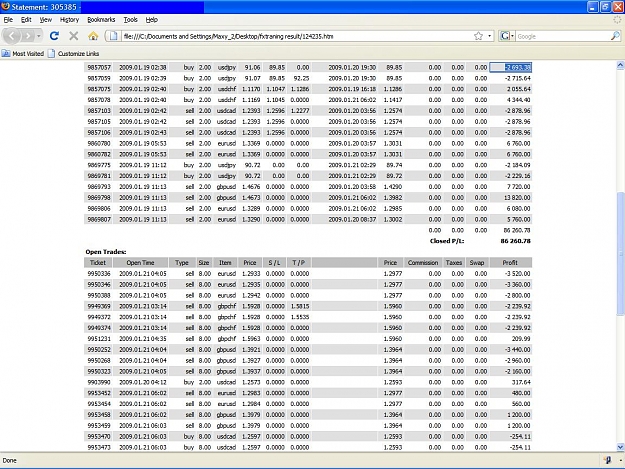
Task: Click ticket number 9953470
Action: [x=99, y=436]
